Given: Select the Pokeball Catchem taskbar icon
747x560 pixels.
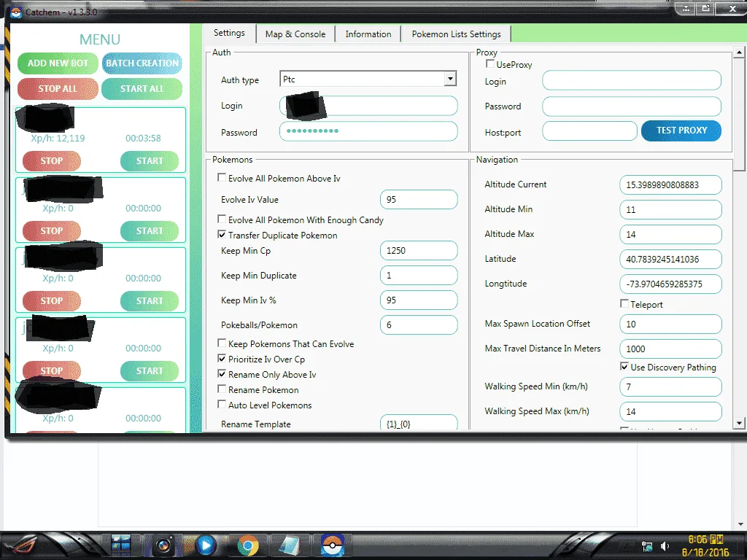Looking at the screenshot, I should (332, 545).
